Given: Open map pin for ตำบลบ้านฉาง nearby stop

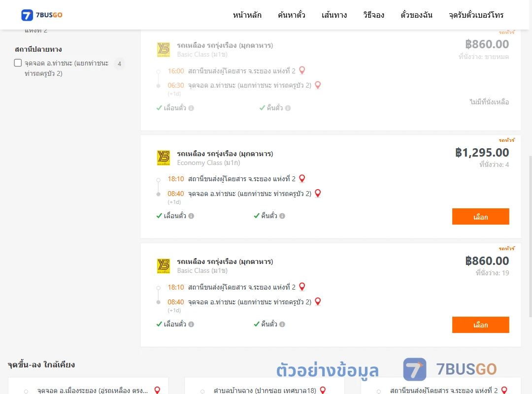Looking at the screenshot, I should (x=323, y=390).
